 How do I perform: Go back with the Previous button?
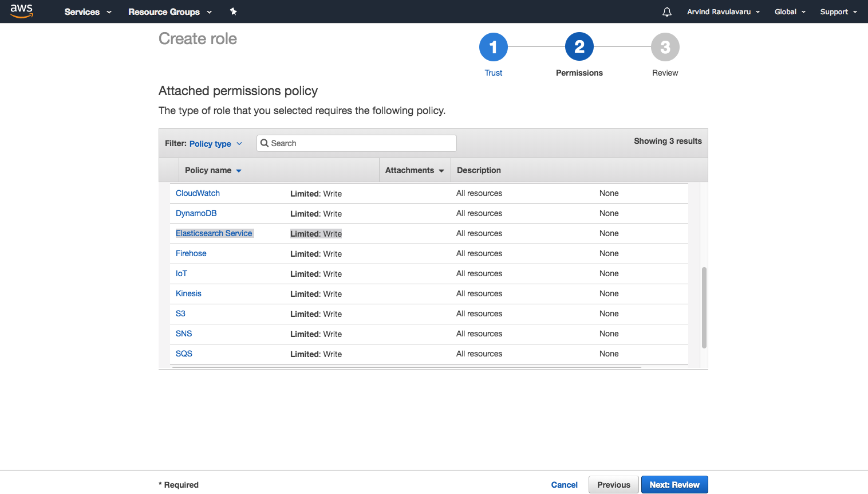coord(614,485)
